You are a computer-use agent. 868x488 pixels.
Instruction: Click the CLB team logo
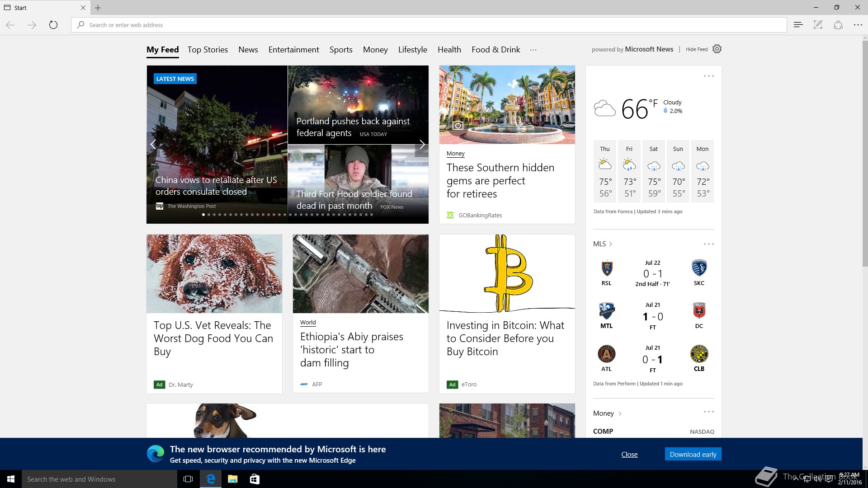coord(699,354)
